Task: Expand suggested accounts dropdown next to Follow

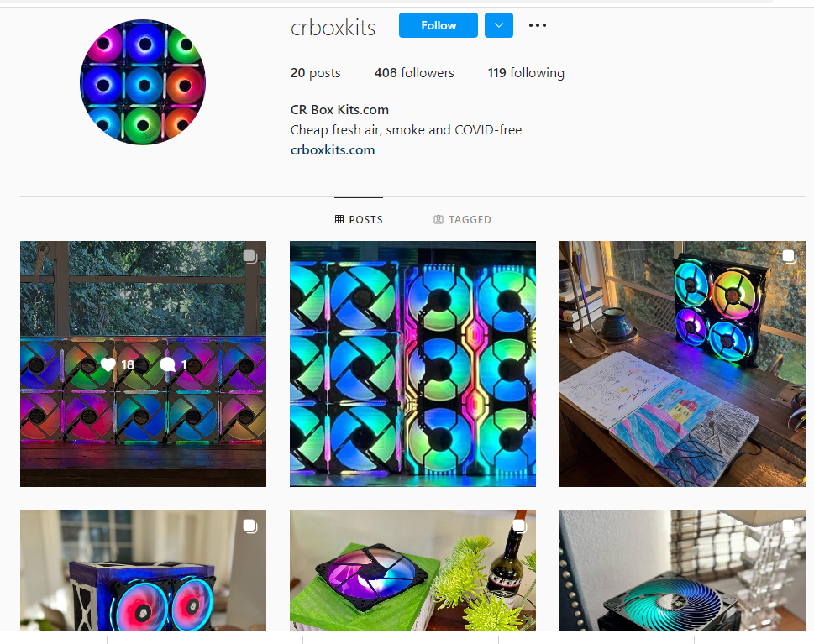Action: click(x=499, y=25)
